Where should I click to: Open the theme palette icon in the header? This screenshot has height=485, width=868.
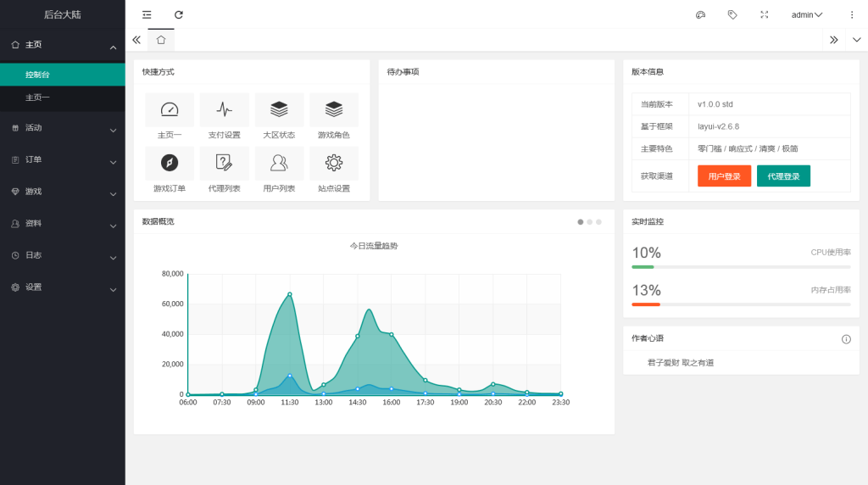pyautogui.click(x=700, y=15)
